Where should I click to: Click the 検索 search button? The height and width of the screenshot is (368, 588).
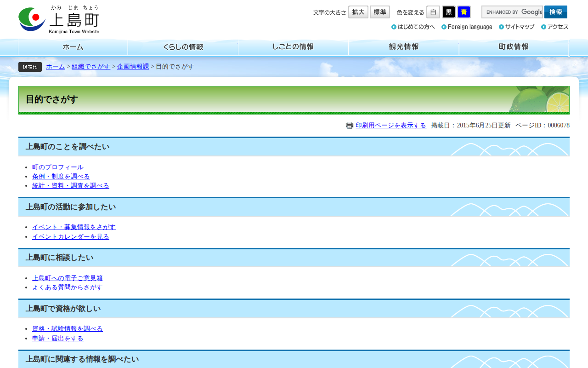coord(556,12)
